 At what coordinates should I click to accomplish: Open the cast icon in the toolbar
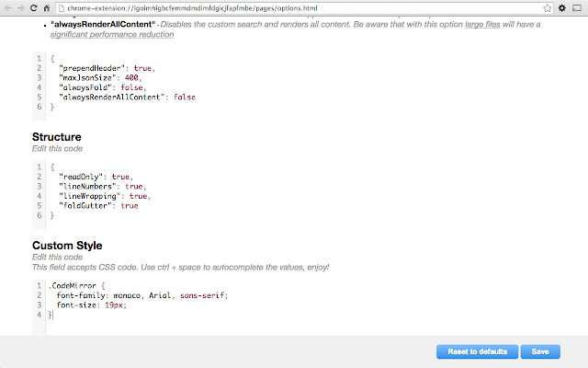pyautogui.click(x=577, y=8)
